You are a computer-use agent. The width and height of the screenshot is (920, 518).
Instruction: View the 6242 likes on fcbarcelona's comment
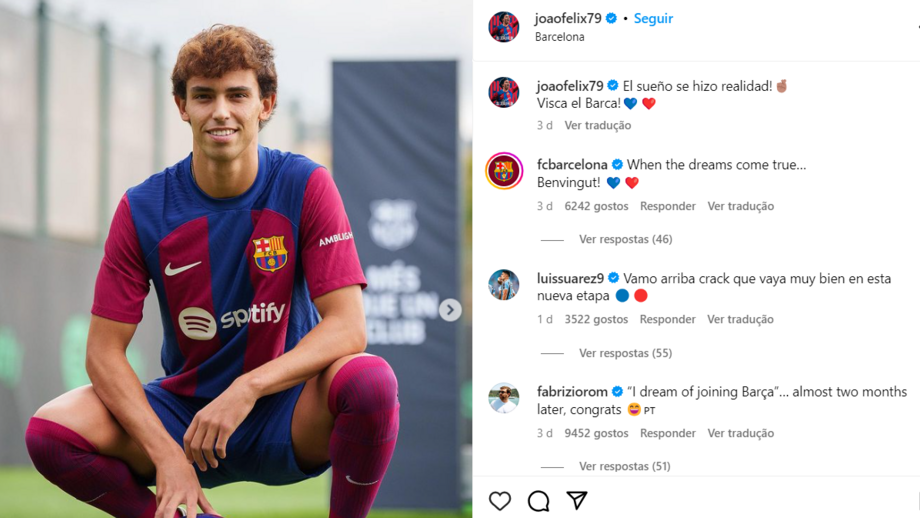click(x=596, y=206)
